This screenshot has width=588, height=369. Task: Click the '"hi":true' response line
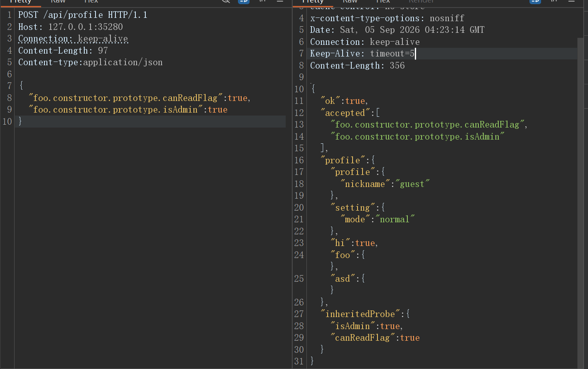coord(354,243)
